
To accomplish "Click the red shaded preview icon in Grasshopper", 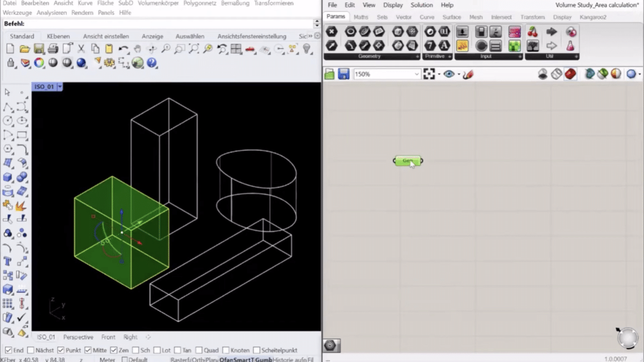I will pyautogui.click(x=570, y=74).
